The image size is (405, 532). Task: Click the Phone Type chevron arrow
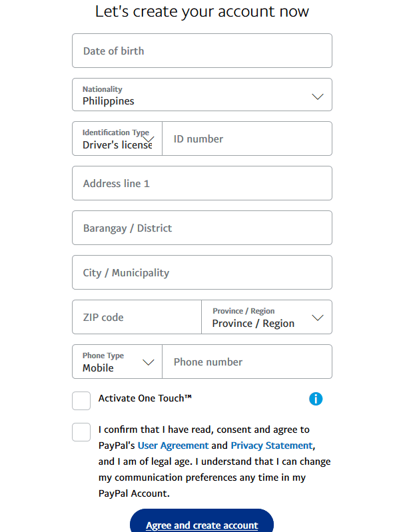tap(149, 363)
